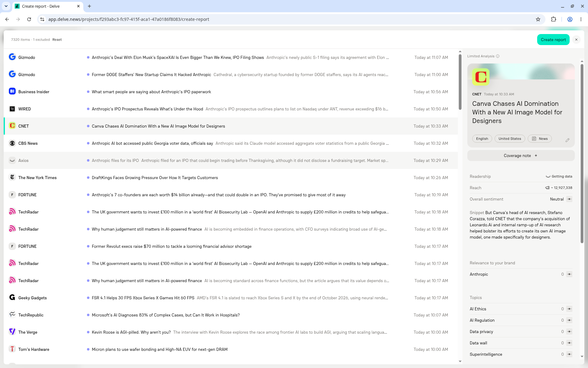The image size is (588, 368).
Task: Click the pencil edit icon on the article card
Action: 567,140
